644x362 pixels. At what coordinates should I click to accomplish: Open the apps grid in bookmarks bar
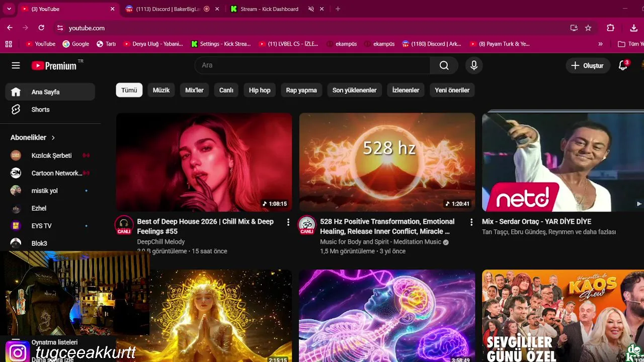click(9, 44)
